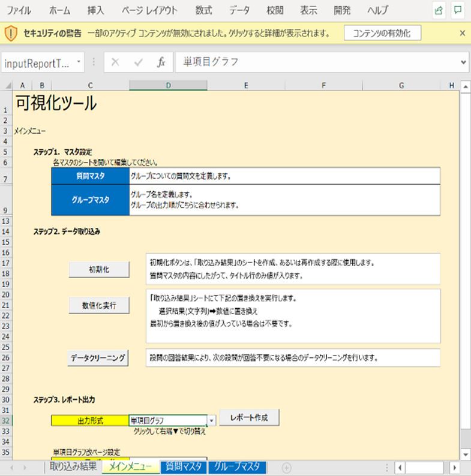
Task: Cancel formula entry with X icon
Action: [115, 62]
